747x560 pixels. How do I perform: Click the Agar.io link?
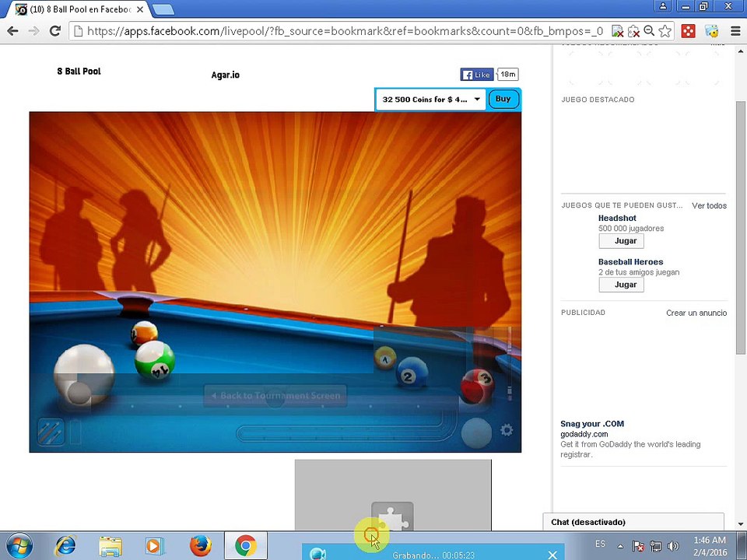(x=226, y=75)
